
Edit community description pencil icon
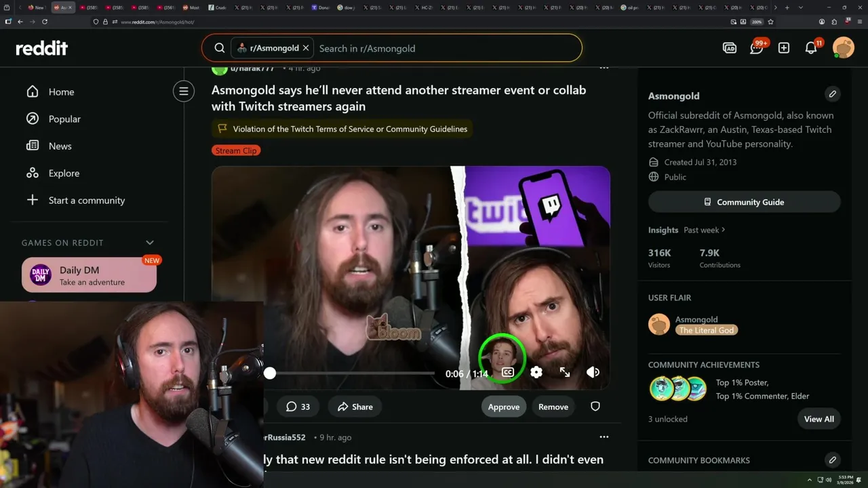coord(833,94)
